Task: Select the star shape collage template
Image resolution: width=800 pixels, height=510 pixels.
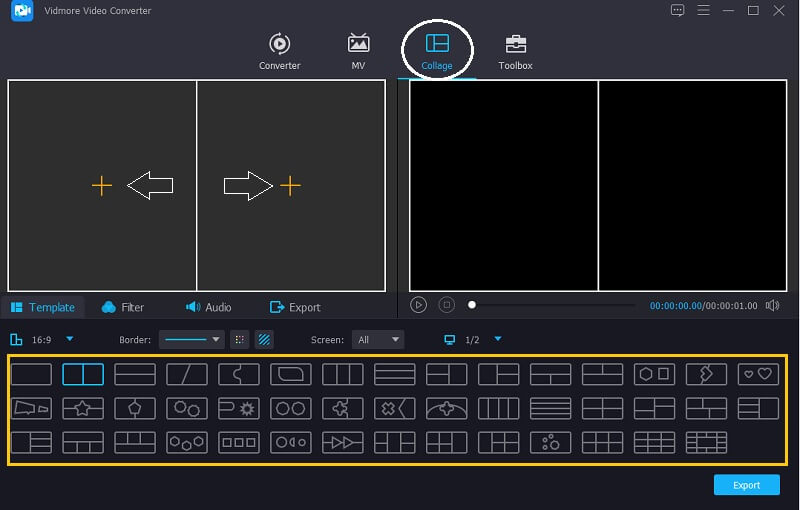Action: pos(83,408)
